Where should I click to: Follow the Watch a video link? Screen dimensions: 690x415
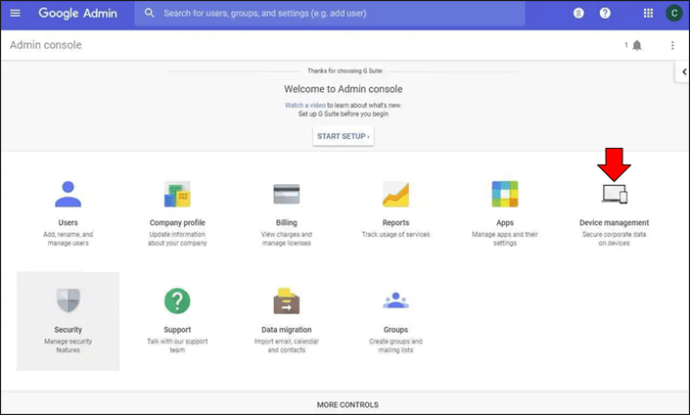305,105
